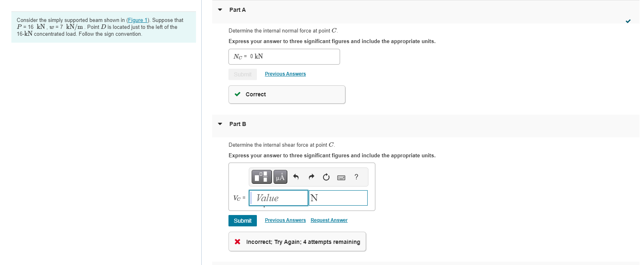
Task: Submit the Part B answer
Action: click(x=242, y=220)
